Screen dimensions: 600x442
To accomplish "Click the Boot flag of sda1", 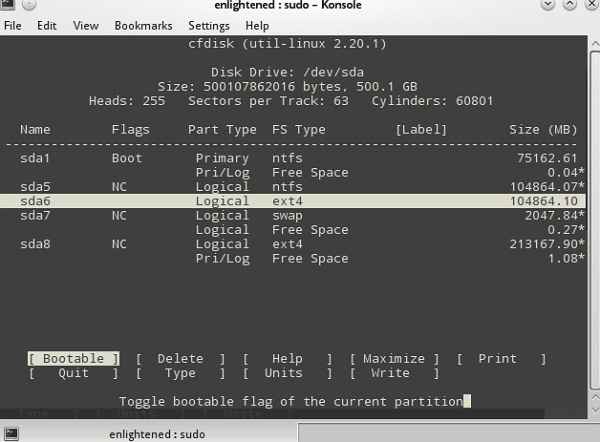I will point(127,158).
